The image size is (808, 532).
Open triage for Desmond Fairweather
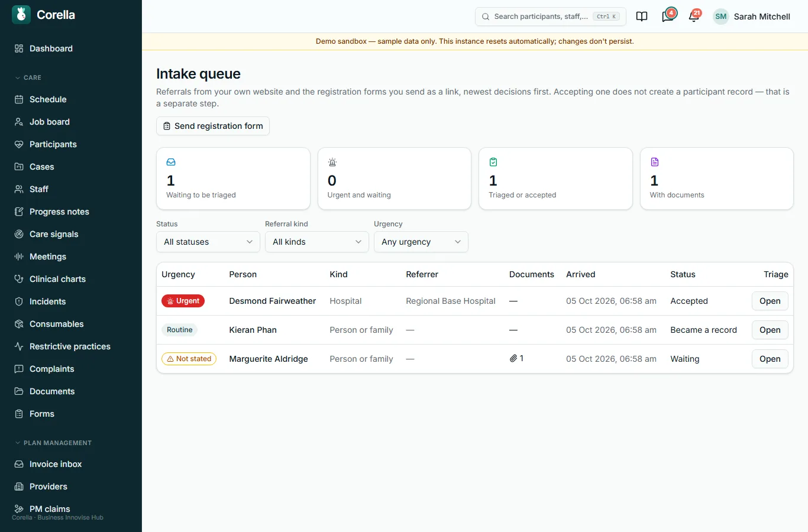coord(770,301)
